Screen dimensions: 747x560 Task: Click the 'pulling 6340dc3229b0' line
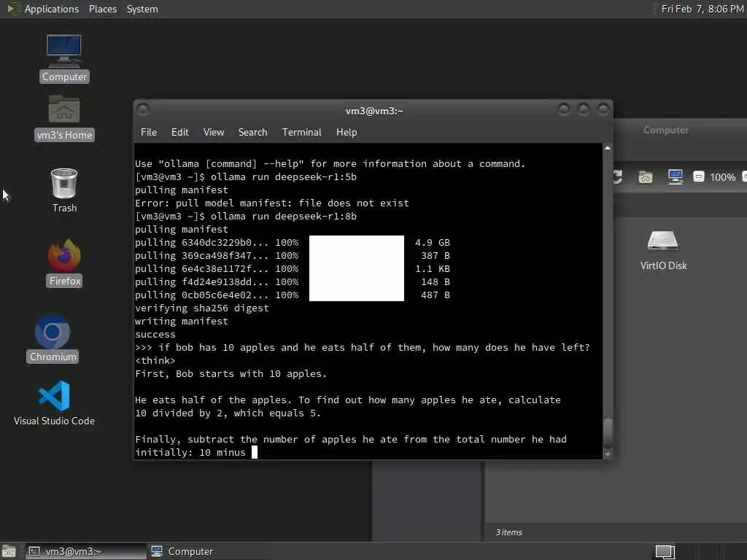217,242
